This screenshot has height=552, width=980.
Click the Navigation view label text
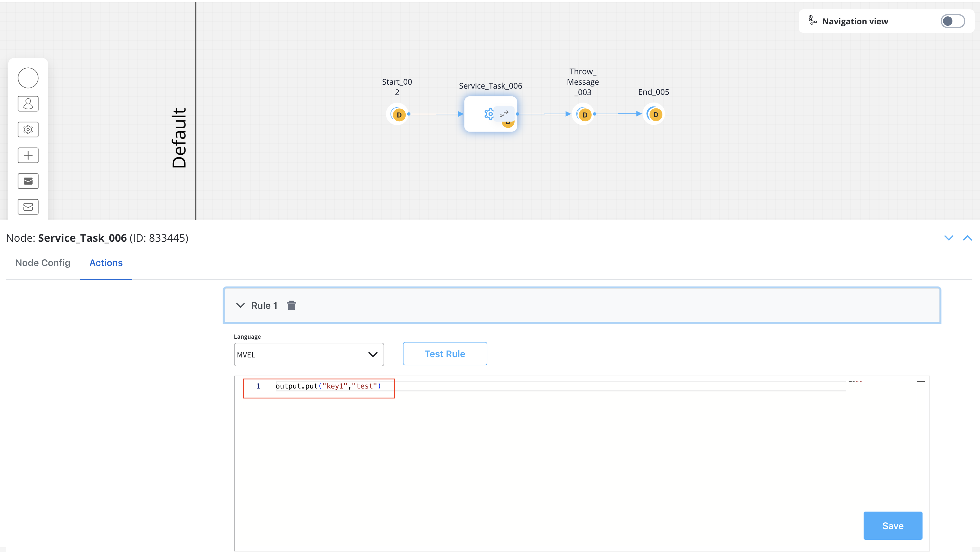point(855,21)
